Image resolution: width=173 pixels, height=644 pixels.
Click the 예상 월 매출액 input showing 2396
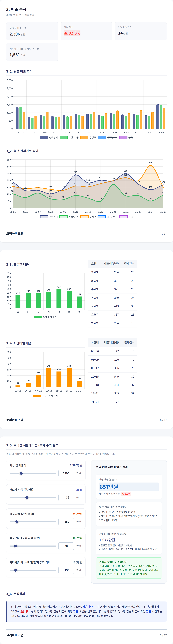66,473
